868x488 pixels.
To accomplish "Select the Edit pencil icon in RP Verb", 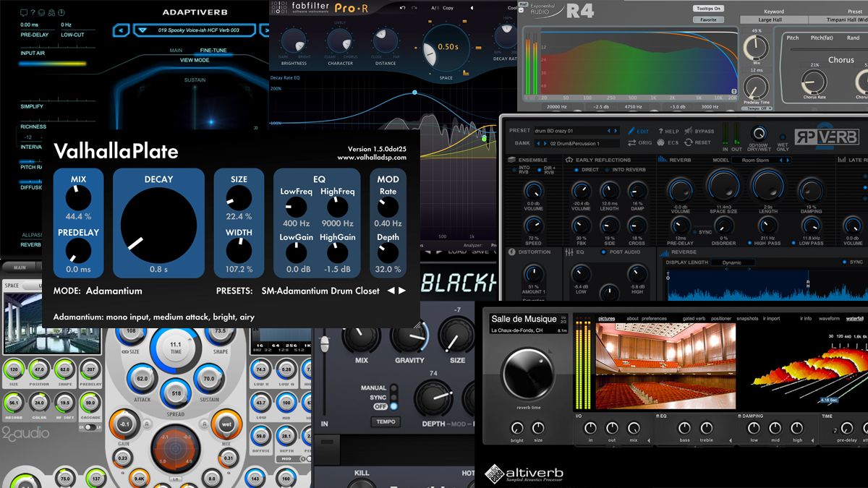I will pos(632,129).
